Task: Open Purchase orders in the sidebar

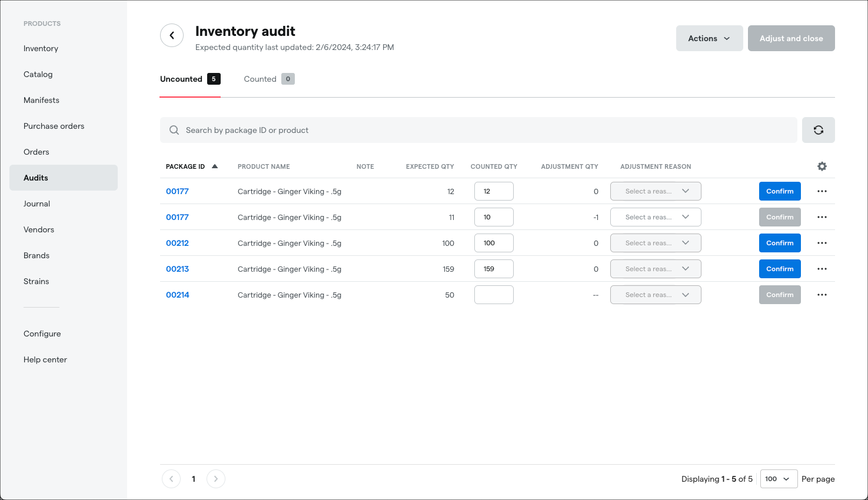Action: 54,126
